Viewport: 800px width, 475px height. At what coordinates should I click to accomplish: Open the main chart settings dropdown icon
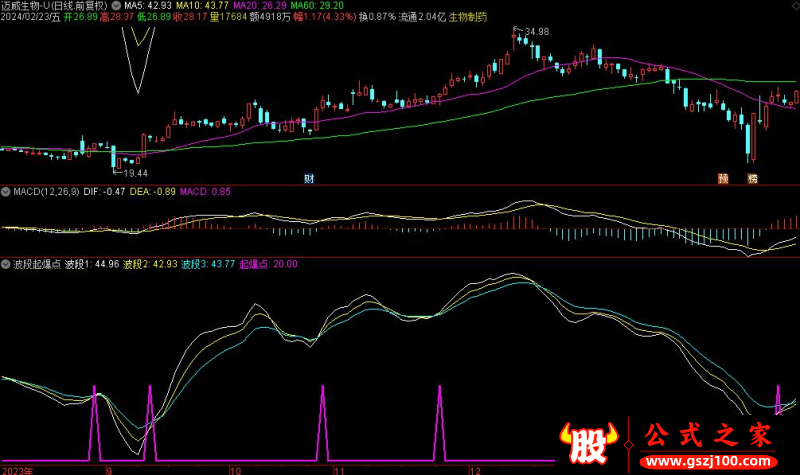pos(116,6)
